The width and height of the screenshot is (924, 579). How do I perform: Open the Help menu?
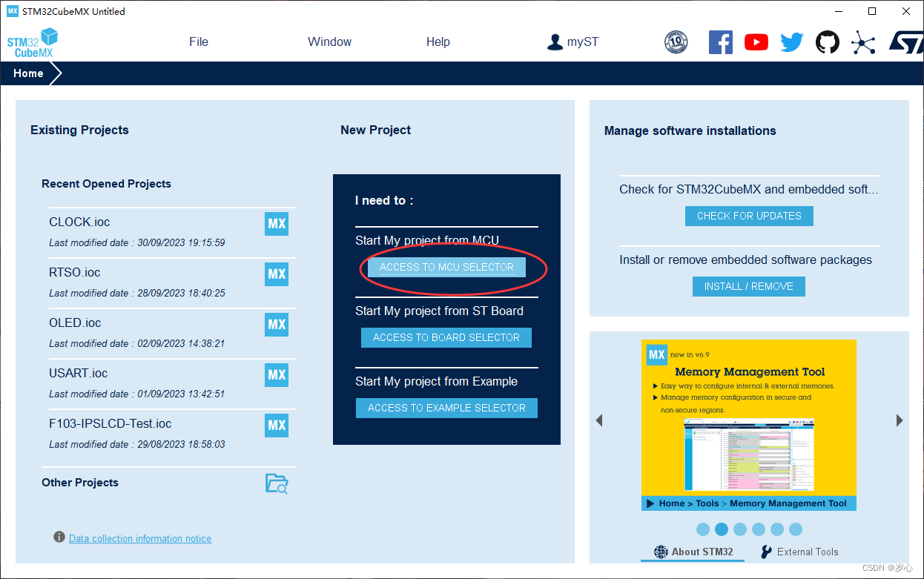pyautogui.click(x=438, y=42)
